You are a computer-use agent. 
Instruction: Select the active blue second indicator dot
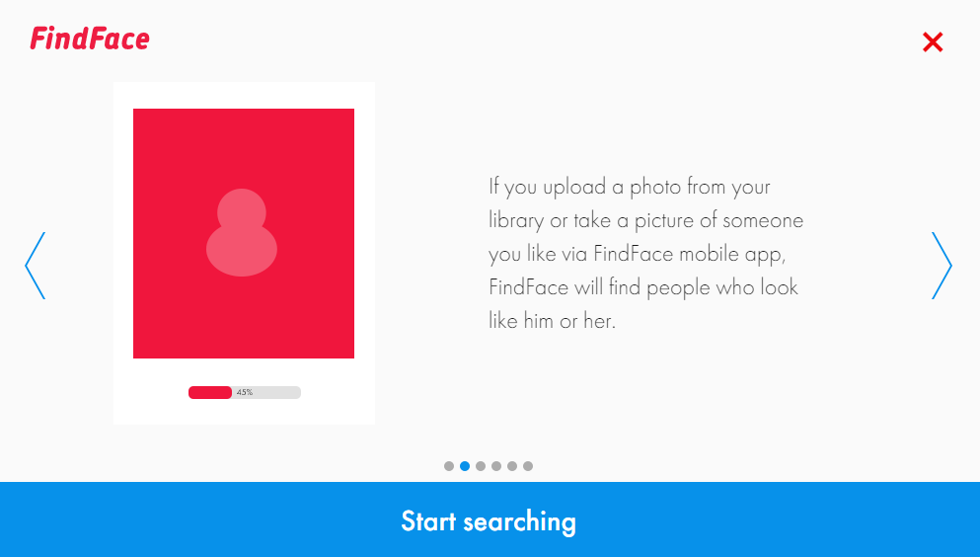[465, 466]
